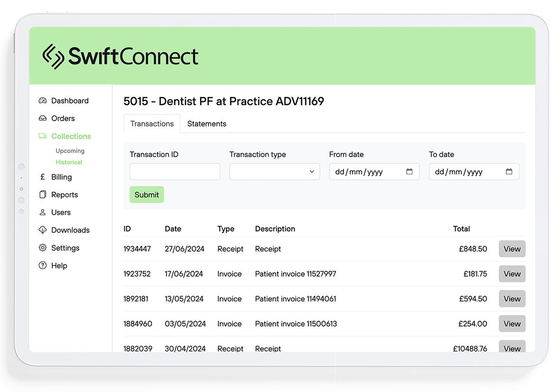
Task: Open the To date calendar picker
Action: click(x=509, y=171)
